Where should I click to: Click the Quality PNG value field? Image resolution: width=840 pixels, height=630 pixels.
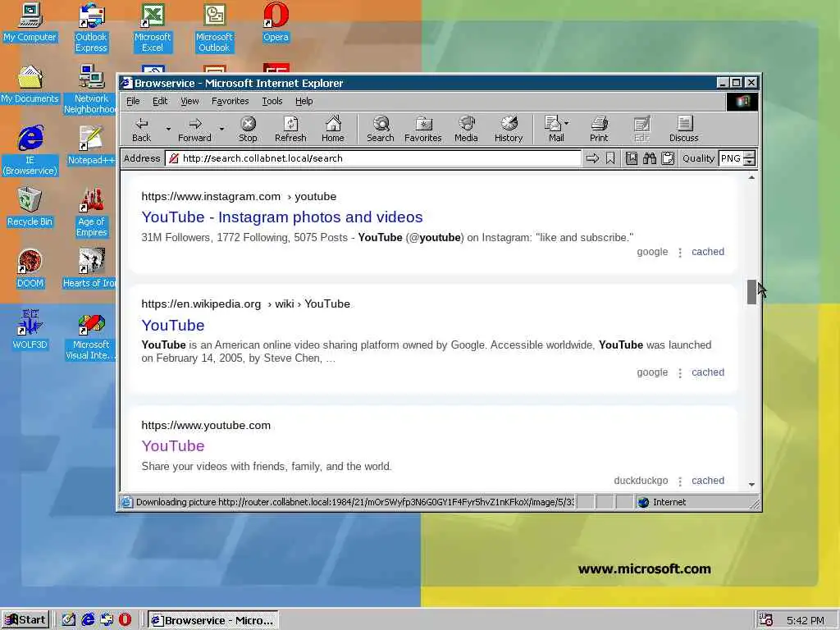tap(731, 158)
